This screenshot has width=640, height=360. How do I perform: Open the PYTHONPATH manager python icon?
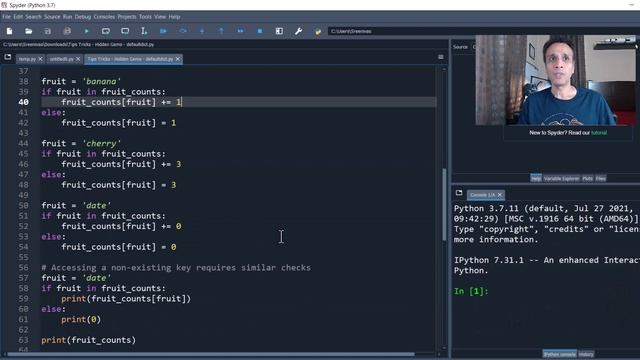point(318,31)
